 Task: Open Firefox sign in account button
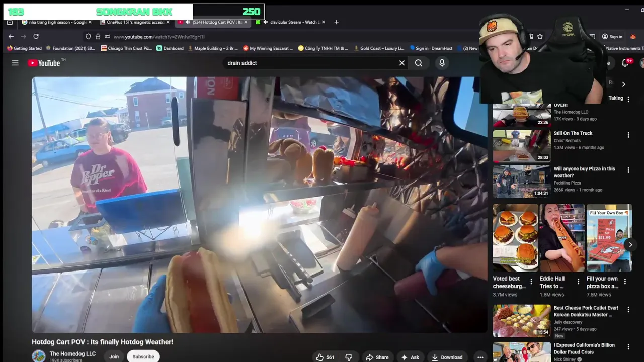coord(612,36)
